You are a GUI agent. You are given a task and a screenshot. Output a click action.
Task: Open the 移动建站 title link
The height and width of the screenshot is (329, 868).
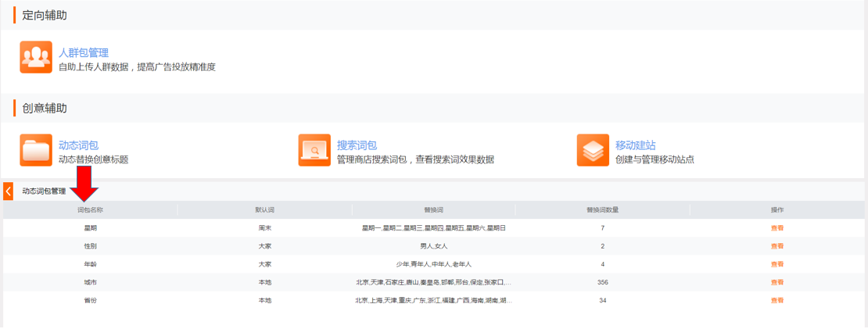tap(636, 145)
